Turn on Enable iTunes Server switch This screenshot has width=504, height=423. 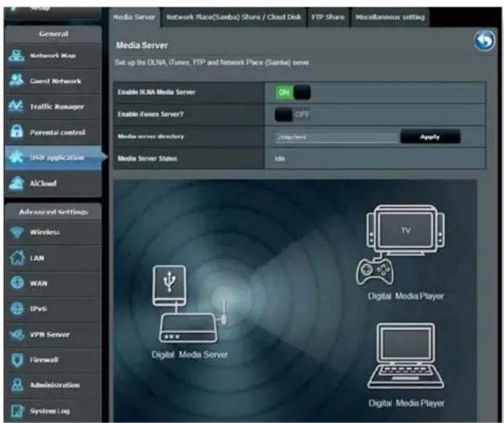pyautogui.click(x=292, y=115)
